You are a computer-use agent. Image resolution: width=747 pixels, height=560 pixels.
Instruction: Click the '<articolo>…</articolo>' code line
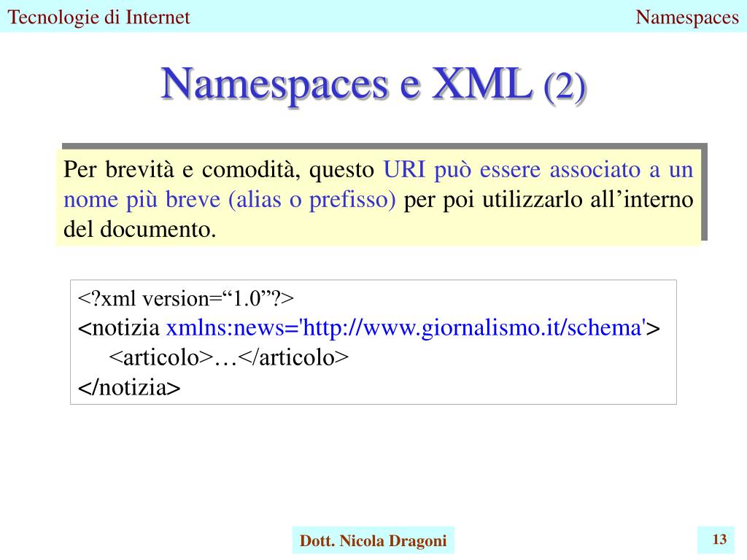228,357
